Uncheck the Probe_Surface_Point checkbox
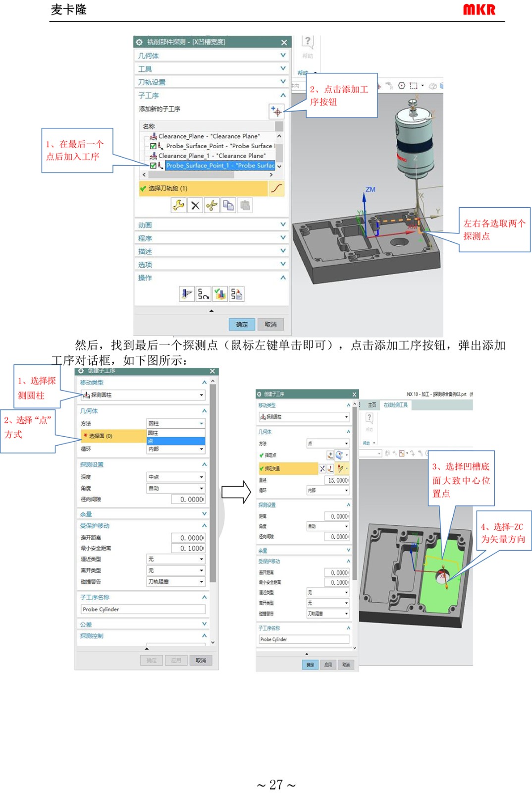 tap(153, 146)
